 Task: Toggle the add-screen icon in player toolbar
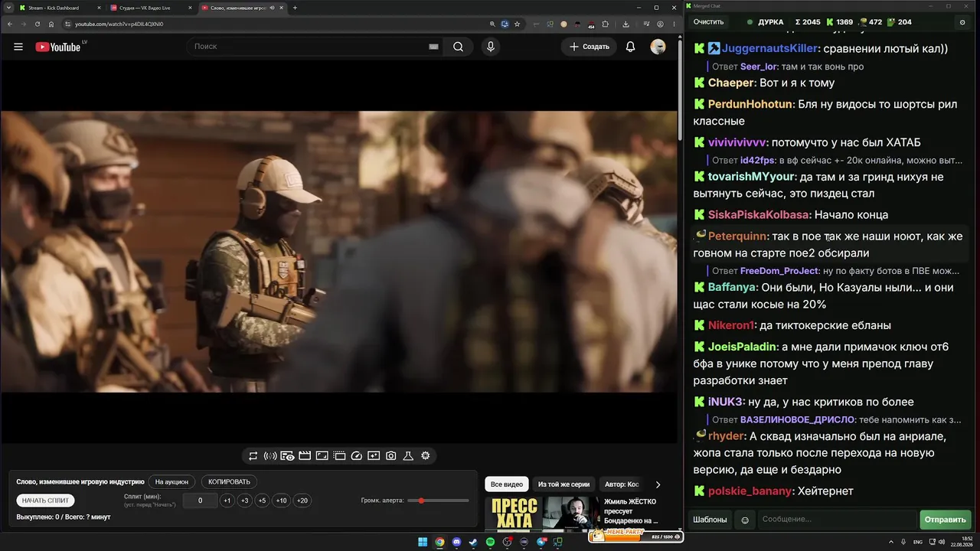coord(374,456)
